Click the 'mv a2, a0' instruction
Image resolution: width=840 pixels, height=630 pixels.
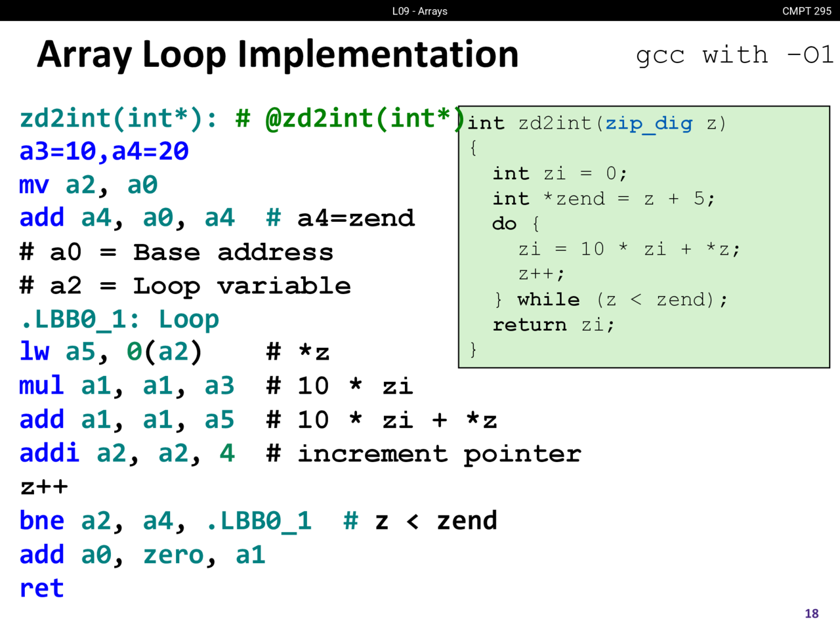pos(89,185)
